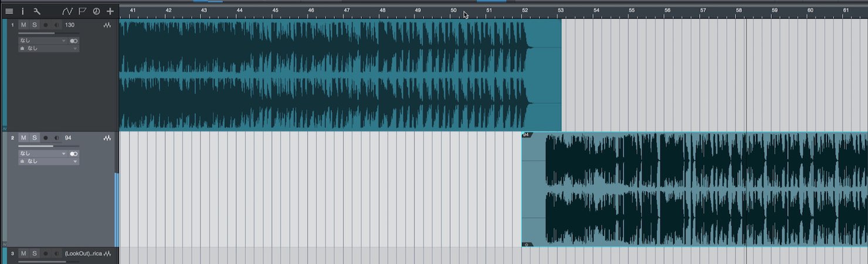The image size is (868, 264).
Task: Expand track 1 automation lane corner icon
Action: (5, 128)
